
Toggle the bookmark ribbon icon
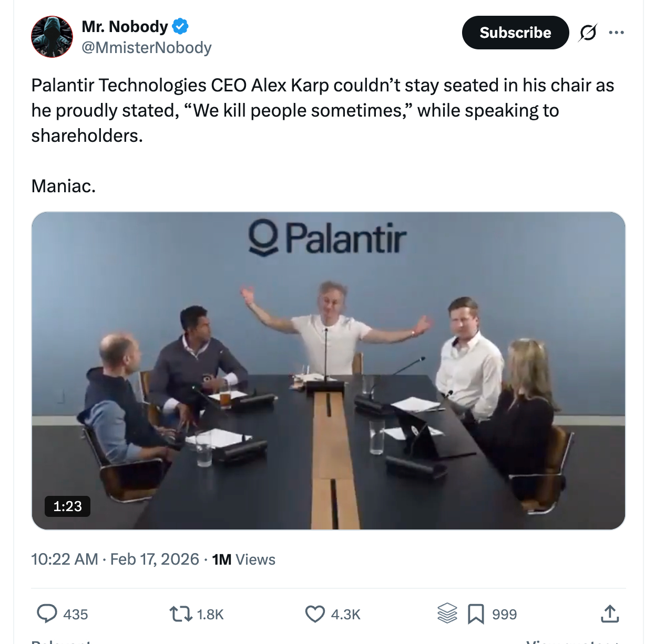tap(476, 614)
